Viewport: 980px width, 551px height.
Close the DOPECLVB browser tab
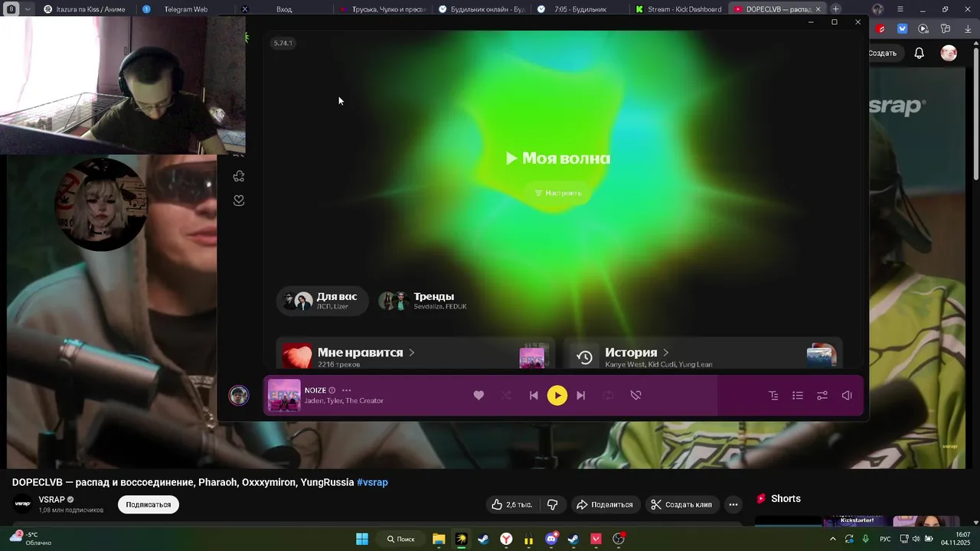pyautogui.click(x=818, y=9)
